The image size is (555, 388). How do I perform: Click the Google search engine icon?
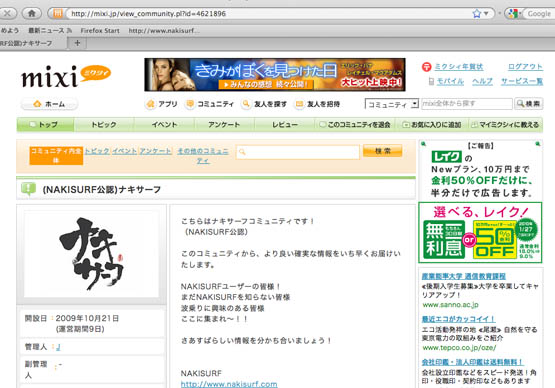[x=512, y=13]
